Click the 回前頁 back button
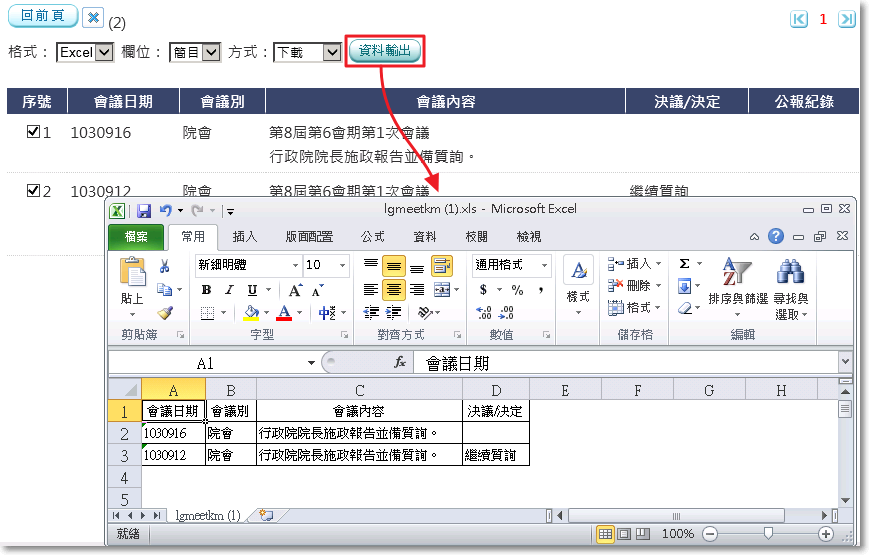Viewport: 869px width, 555px height. pyautogui.click(x=42, y=16)
